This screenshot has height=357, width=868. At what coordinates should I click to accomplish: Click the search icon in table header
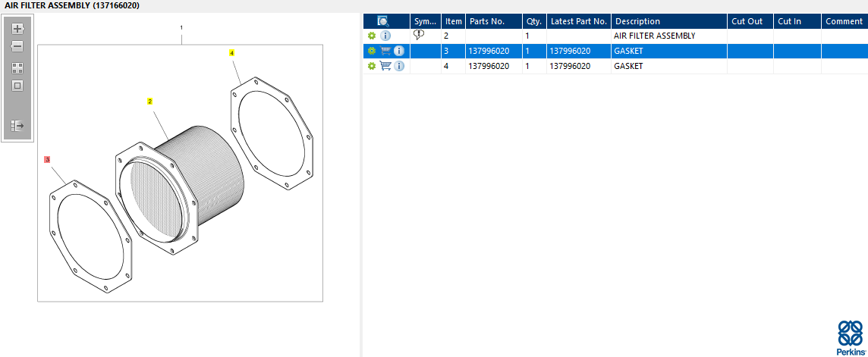tap(383, 21)
